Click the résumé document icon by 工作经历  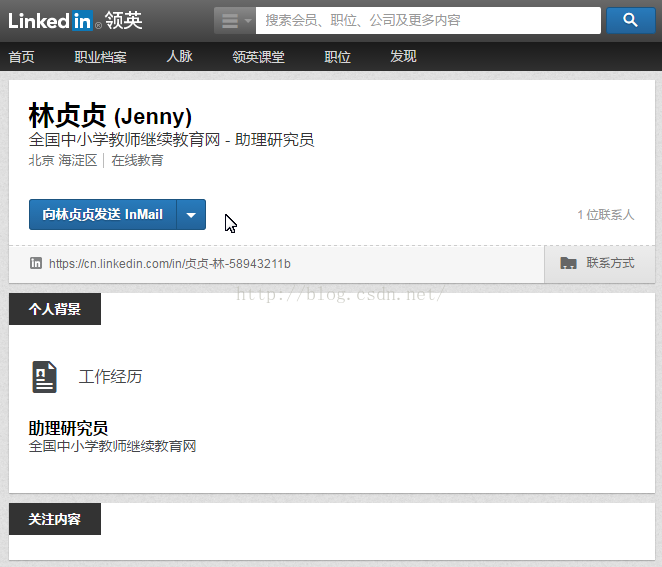click(x=44, y=377)
